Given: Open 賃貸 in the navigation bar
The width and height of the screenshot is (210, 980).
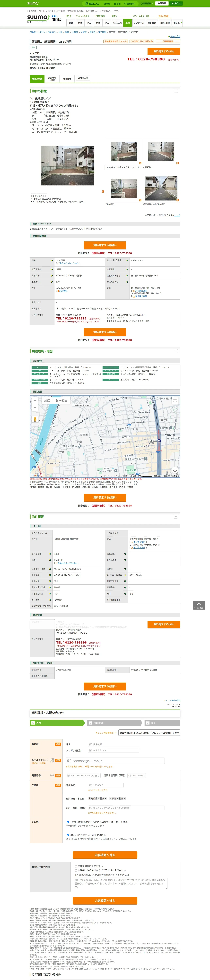Looking at the screenshot, I should [x=70, y=23].
